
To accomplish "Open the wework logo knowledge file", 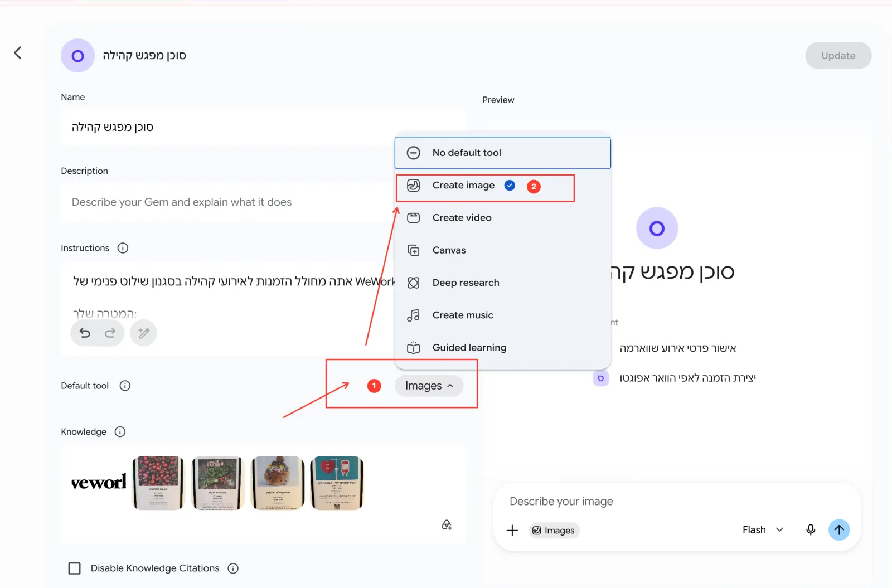I will tap(99, 483).
